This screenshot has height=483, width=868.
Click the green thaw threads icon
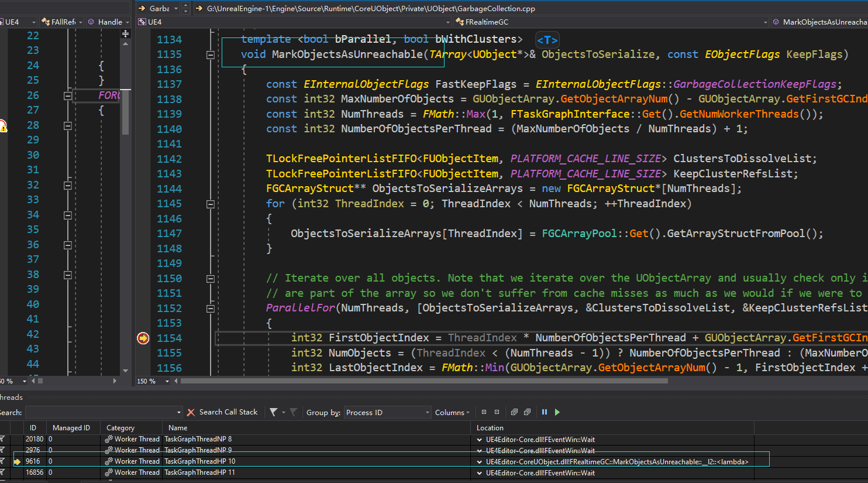[556, 412]
